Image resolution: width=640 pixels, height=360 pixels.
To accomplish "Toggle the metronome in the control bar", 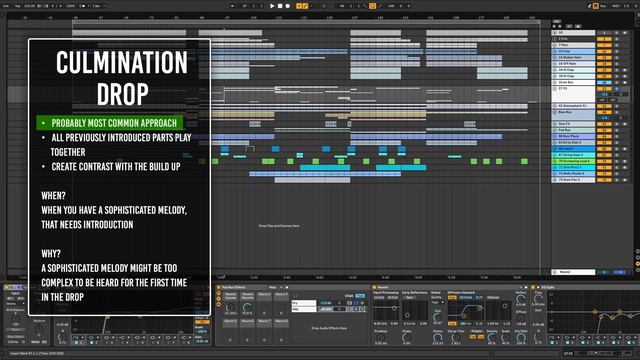I will (x=82, y=6).
